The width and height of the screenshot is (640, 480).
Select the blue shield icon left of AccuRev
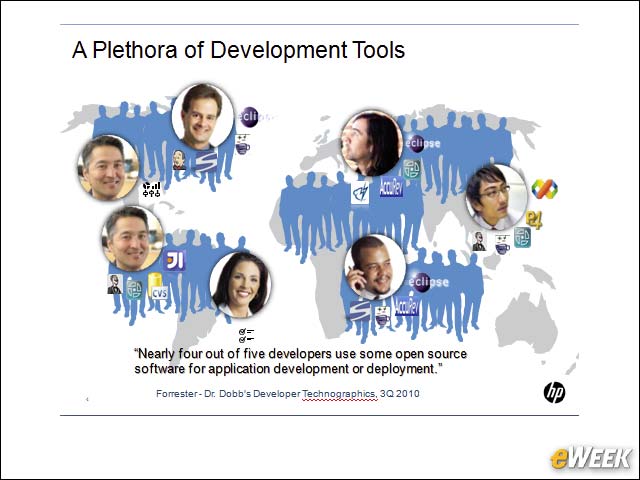360,193
